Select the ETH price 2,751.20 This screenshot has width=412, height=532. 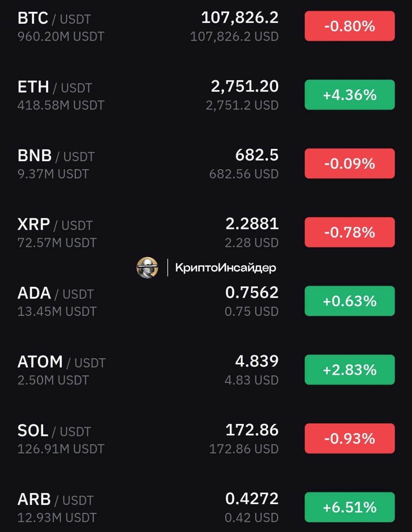[x=245, y=86]
